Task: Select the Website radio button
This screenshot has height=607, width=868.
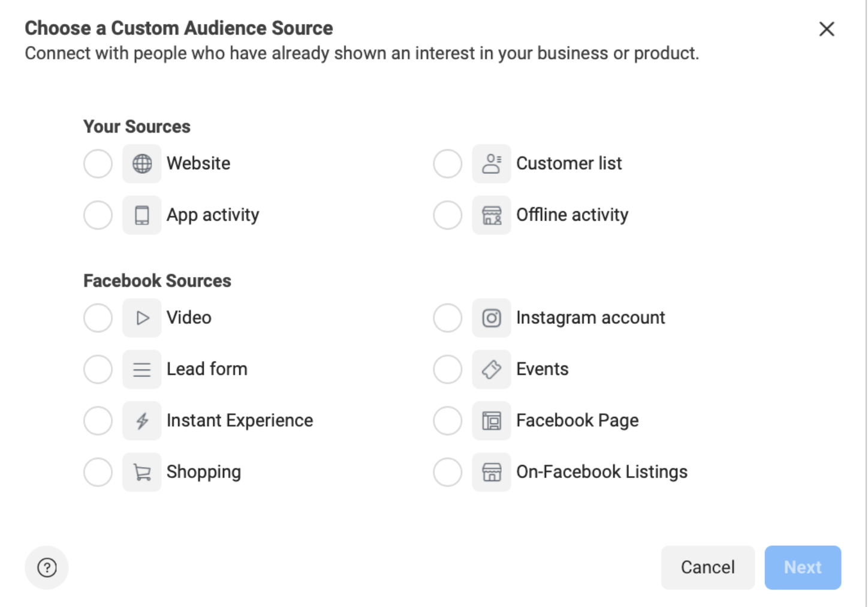Action: (98, 164)
